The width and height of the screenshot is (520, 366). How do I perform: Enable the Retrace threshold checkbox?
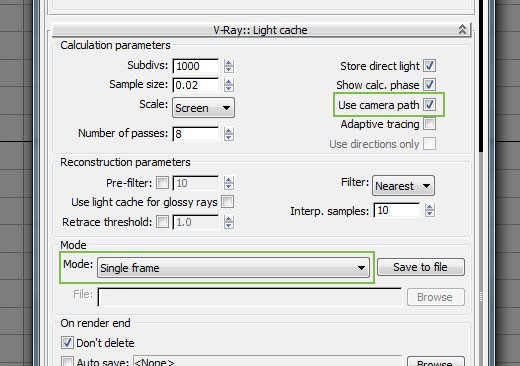(162, 222)
